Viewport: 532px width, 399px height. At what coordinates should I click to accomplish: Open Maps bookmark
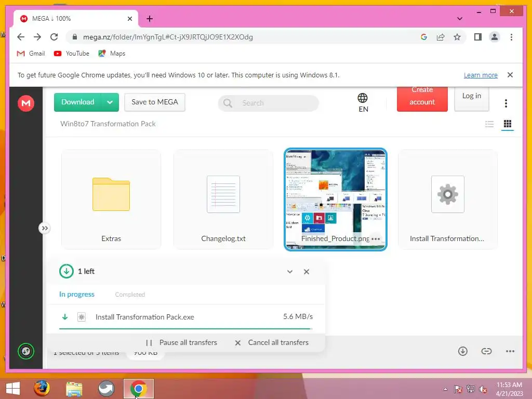point(112,54)
